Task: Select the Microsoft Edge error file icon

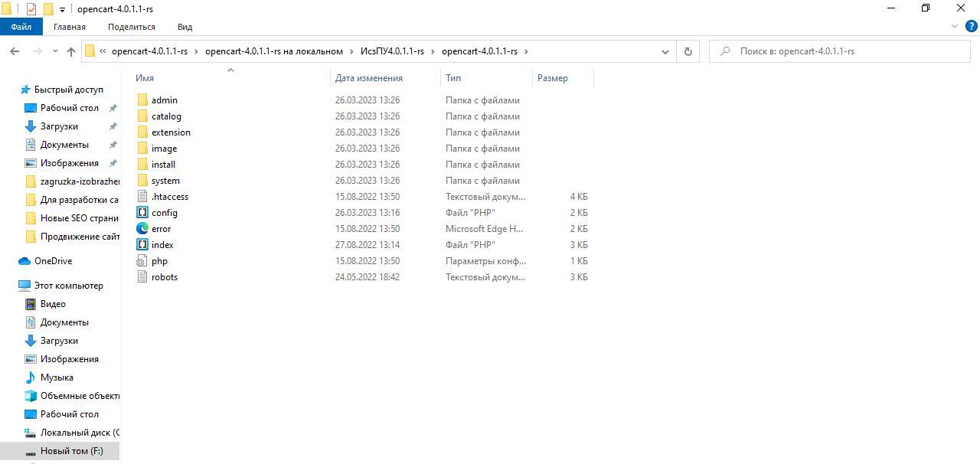Action: [x=142, y=229]
